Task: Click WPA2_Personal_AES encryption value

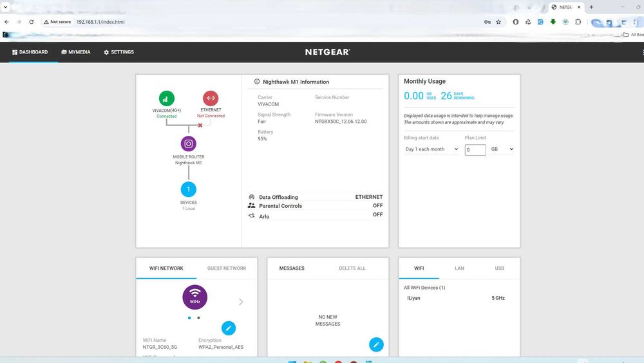Action: click(221, 347)
